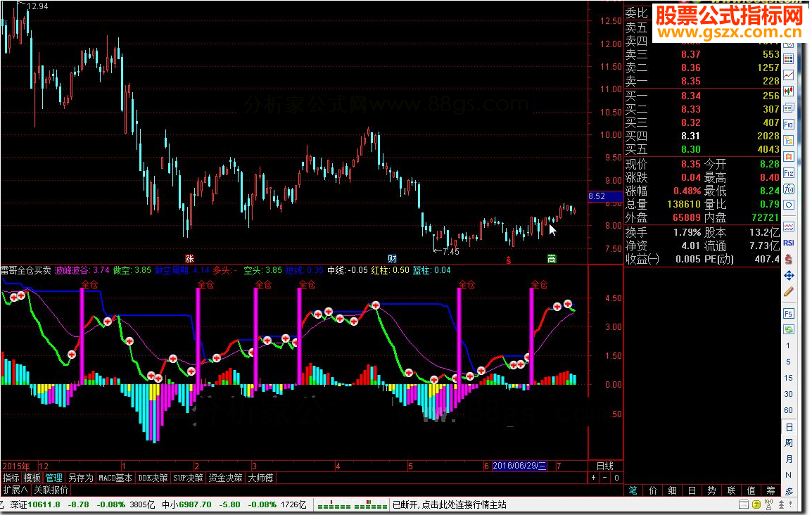The image size is (812, 515).
Task: Click the yellow disk icon in status bar
Action: click(756, 504)
